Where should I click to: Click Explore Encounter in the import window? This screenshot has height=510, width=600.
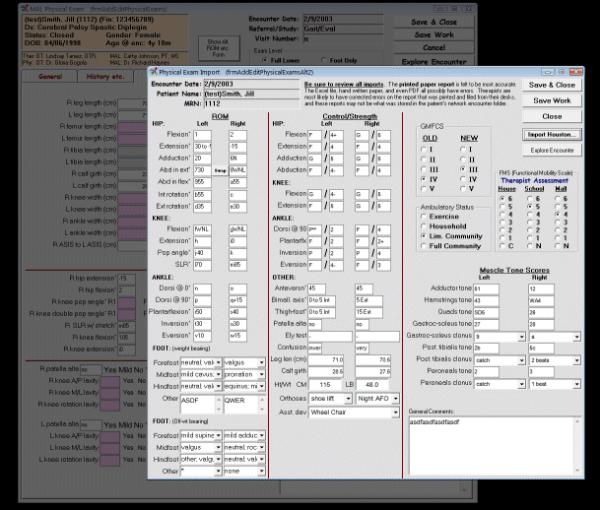click(552, 150)
